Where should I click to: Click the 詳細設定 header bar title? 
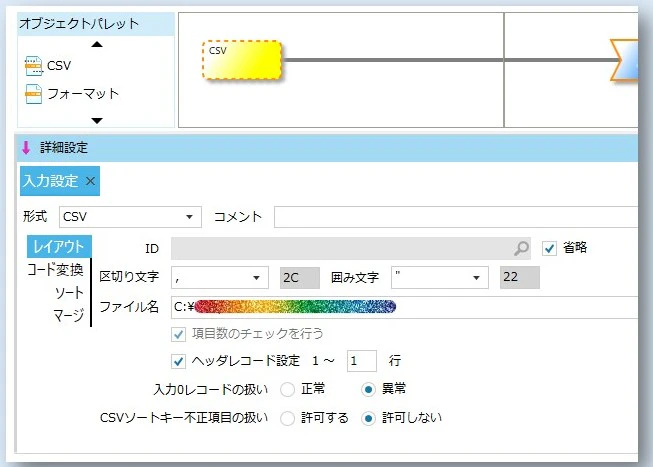[x=64, y=147]
